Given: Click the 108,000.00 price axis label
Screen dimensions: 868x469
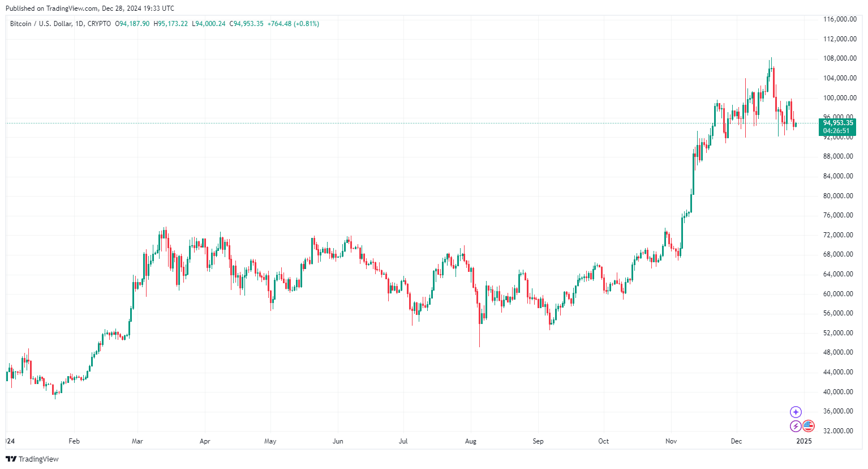Looking at the screenshot, I should [x=839, y=58].
